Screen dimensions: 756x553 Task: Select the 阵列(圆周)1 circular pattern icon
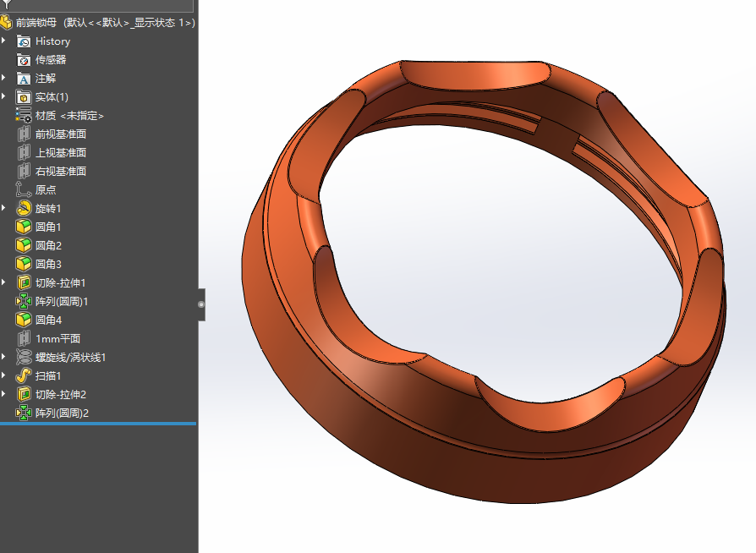[x=24, y=302]
